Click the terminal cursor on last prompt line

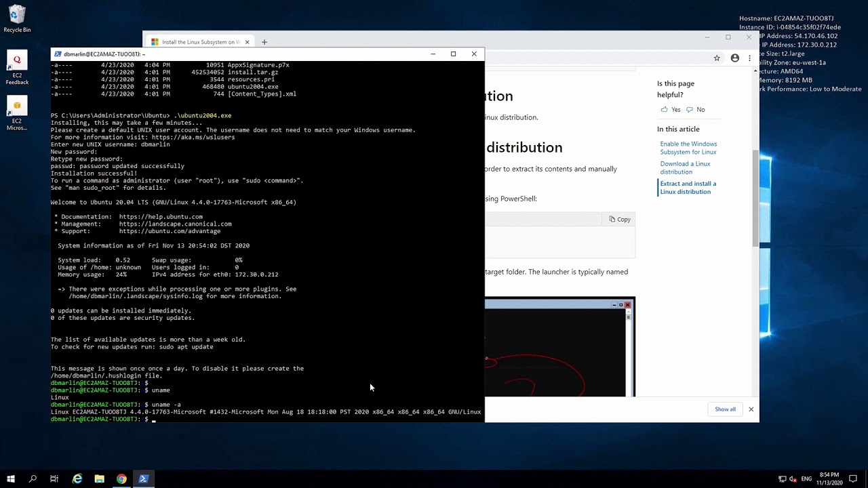point(154,420)
